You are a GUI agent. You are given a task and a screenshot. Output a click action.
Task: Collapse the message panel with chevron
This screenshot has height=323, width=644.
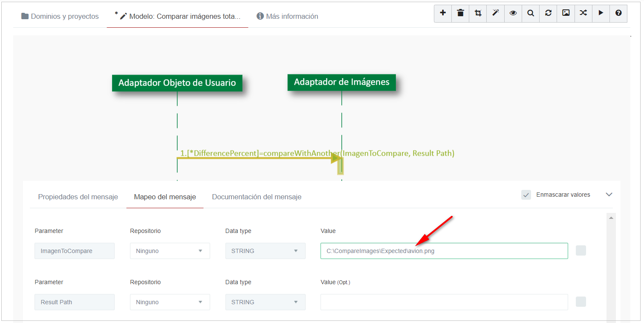point(609,195)
